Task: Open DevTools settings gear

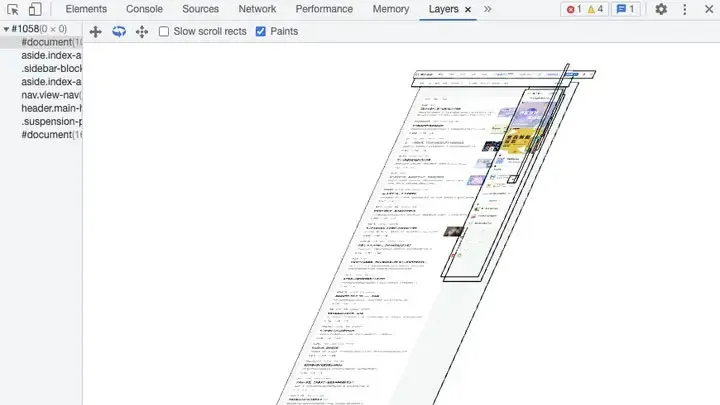Action: [x=661, y=10]
